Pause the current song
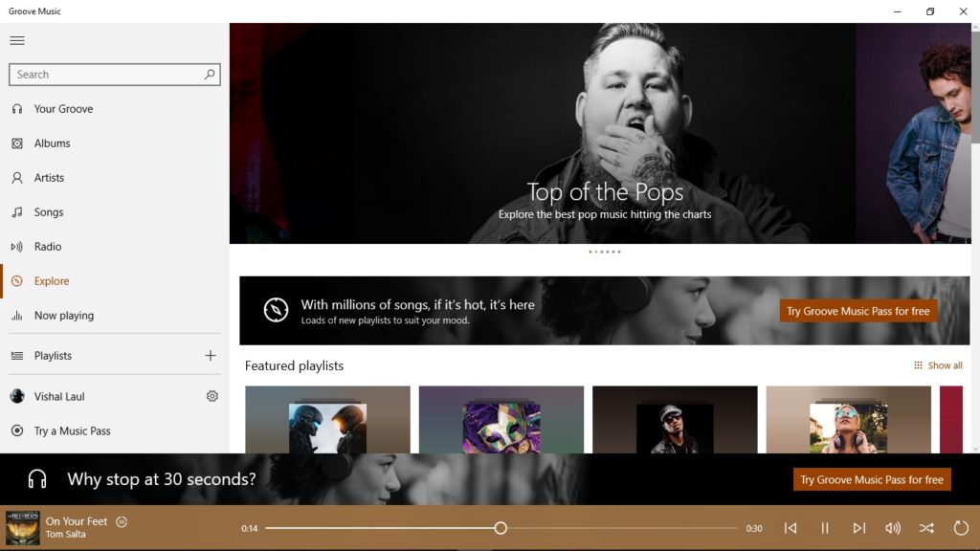Screen dimensions: 980x551 [825, 528]
